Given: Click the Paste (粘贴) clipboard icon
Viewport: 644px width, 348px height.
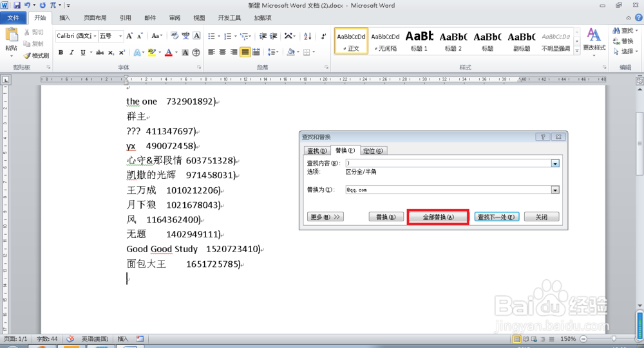Looking at the screenshot, I should pyautogui.click(x=12, y=35).
